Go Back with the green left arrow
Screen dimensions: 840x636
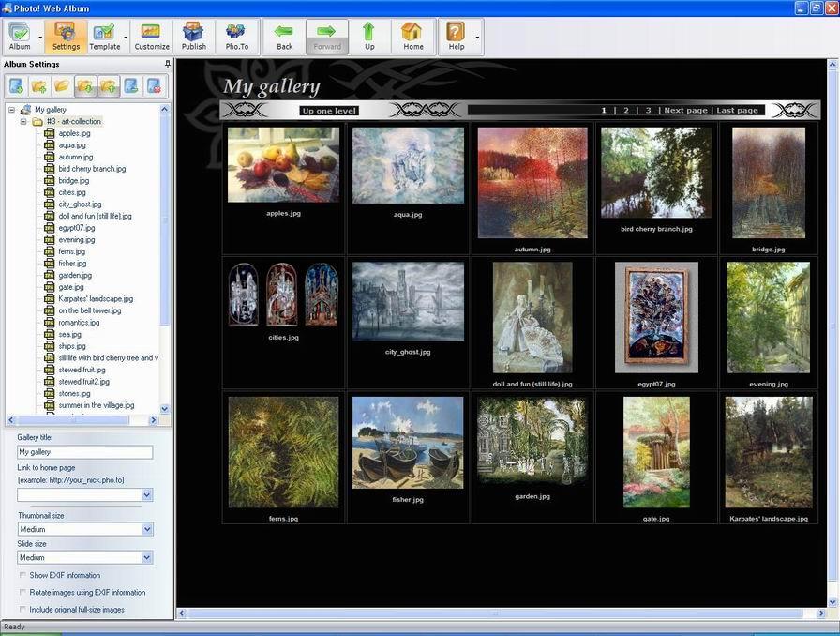point(284,37)
